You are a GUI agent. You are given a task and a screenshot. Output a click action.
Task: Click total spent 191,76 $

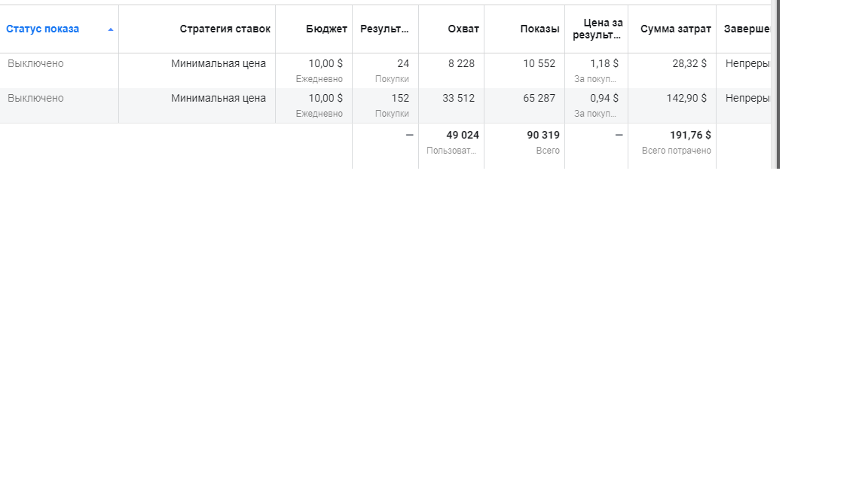click(690, 135)
